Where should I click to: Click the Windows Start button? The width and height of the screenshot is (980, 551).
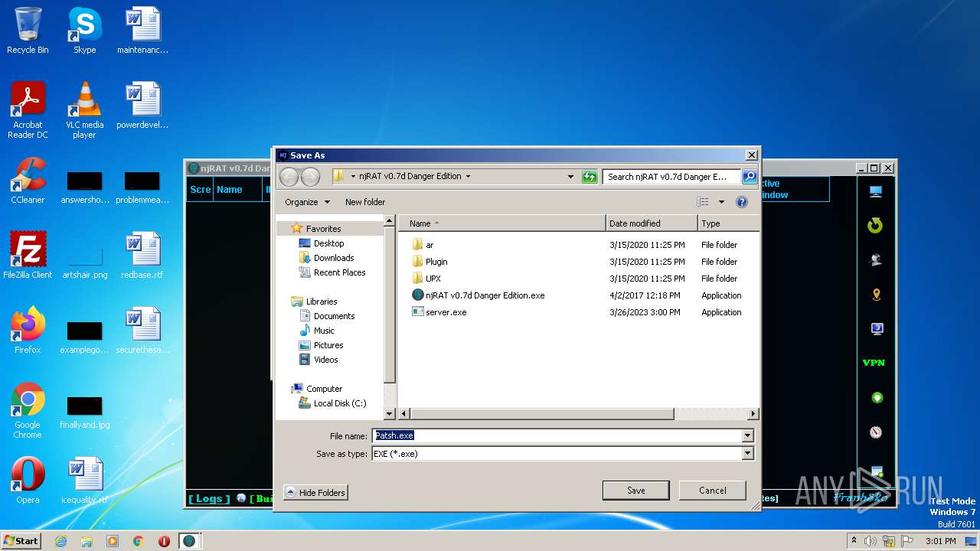21,541
